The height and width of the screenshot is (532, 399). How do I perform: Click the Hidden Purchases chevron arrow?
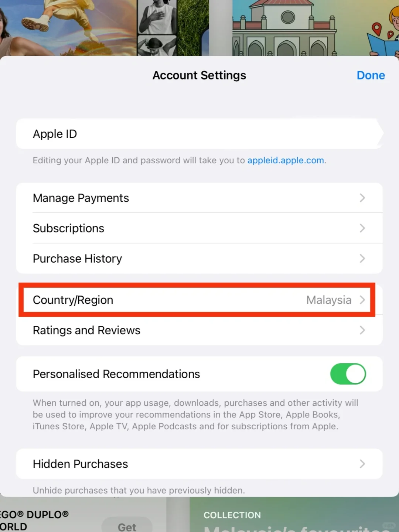(x=362, y=464)
